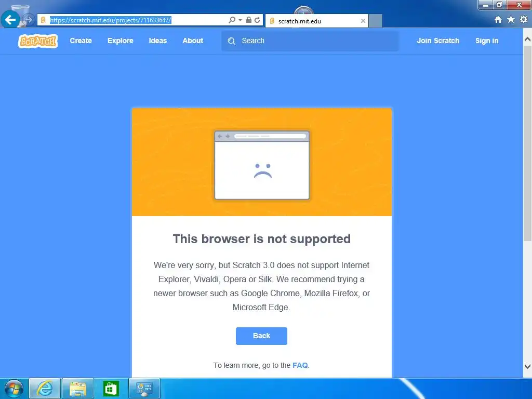Minimize the browser window
The image size is (532, 399).
click(486, 5)
